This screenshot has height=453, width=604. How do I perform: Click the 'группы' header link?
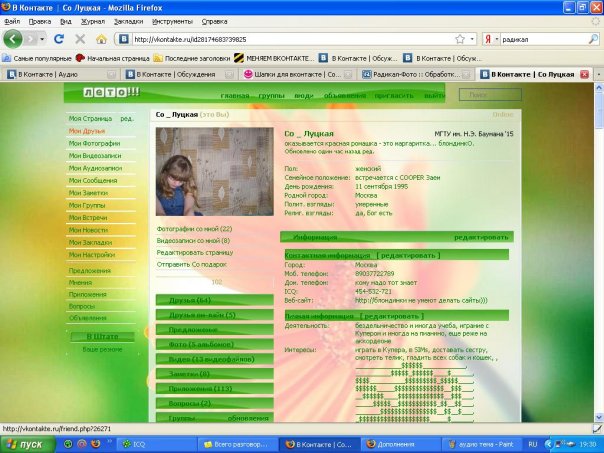coord(272,96)
